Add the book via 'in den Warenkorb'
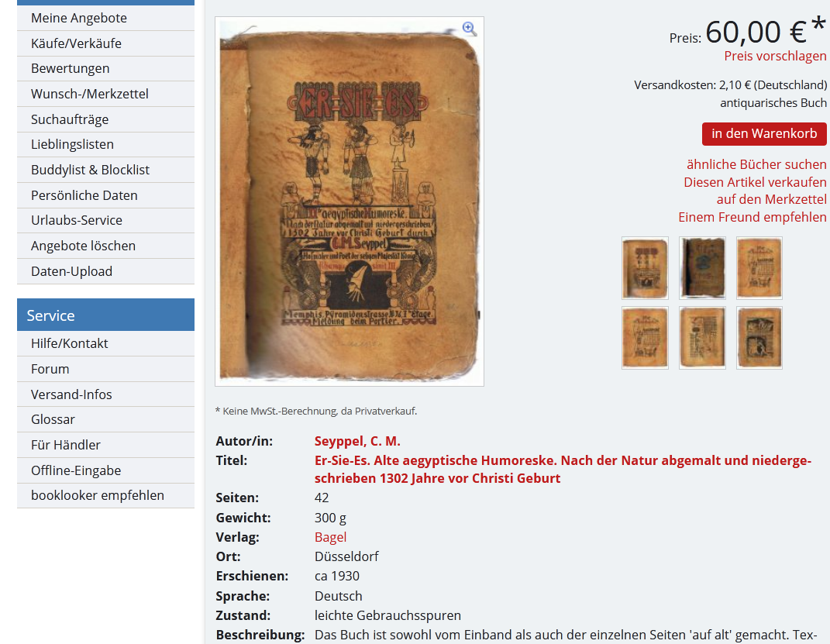This screenshot has height=644, width=830. pos(764,134)
